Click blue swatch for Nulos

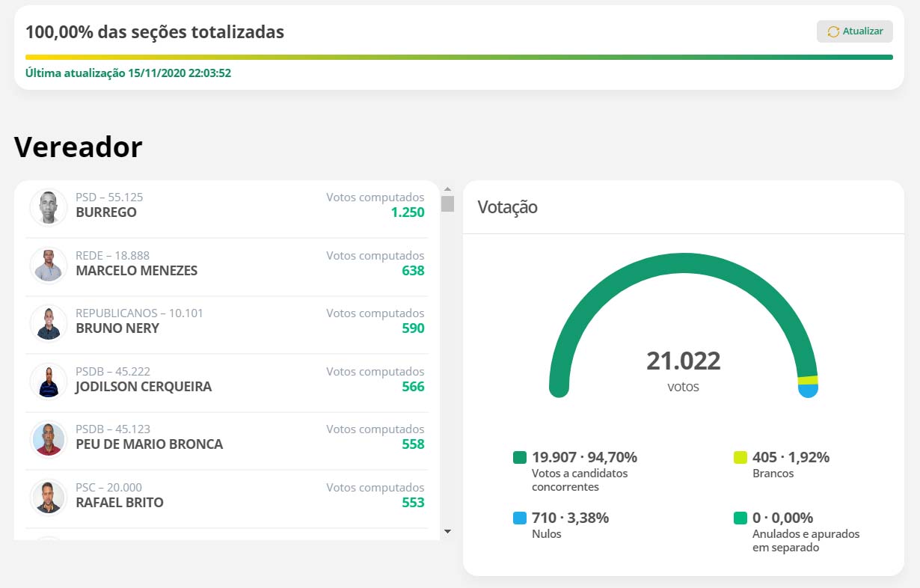(520, 518)
